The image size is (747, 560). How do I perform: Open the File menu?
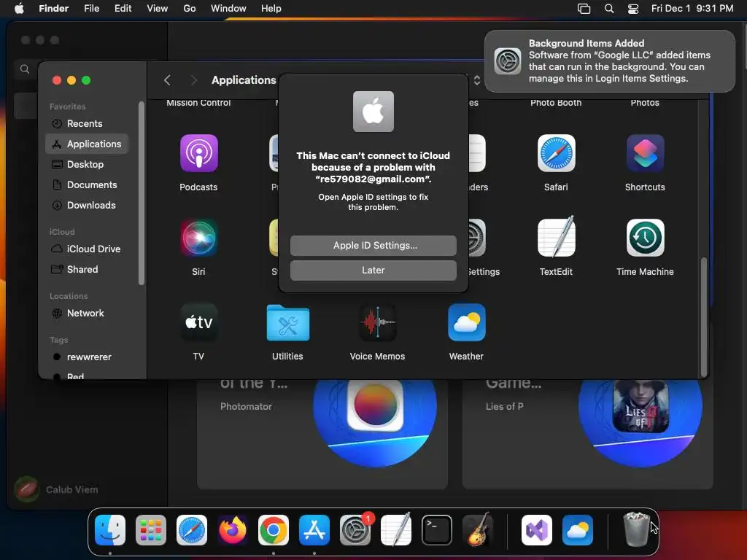click(91, 9)
